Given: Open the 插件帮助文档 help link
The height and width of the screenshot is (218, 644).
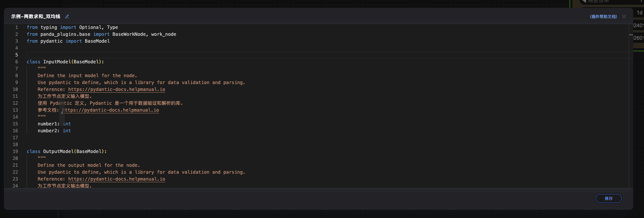Looking at the screenshot, I should [x=604, y=16].
